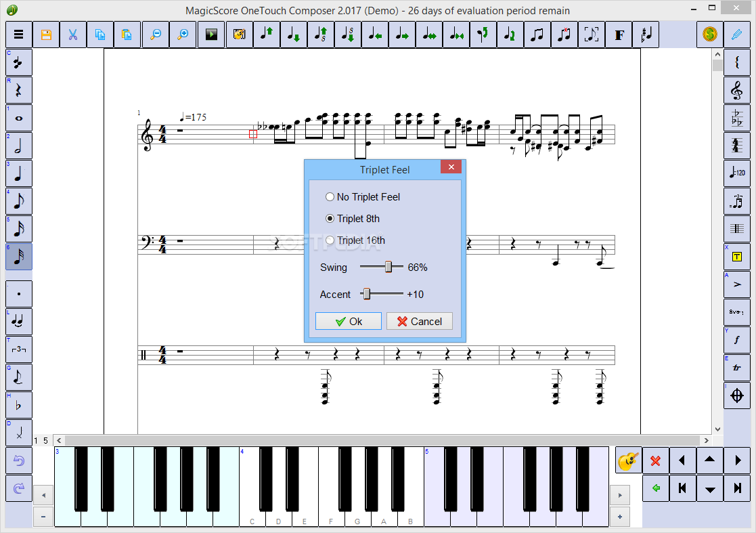Open the hamburger main menu
The width and height of the screenshot is (756, 533).
[x=19, y=35]
